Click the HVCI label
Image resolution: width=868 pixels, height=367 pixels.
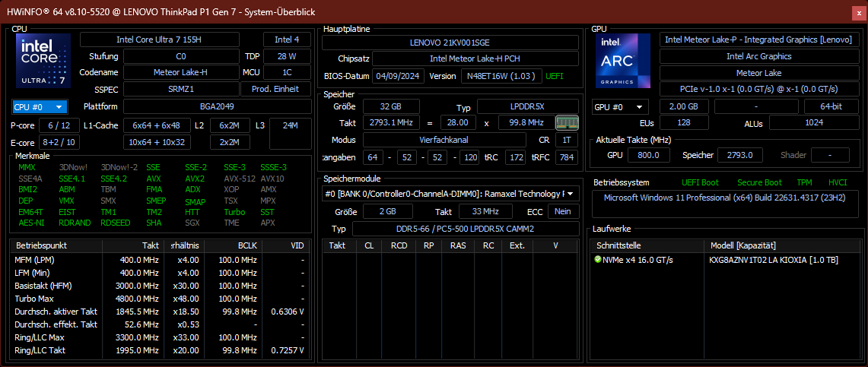coord(838,182)
